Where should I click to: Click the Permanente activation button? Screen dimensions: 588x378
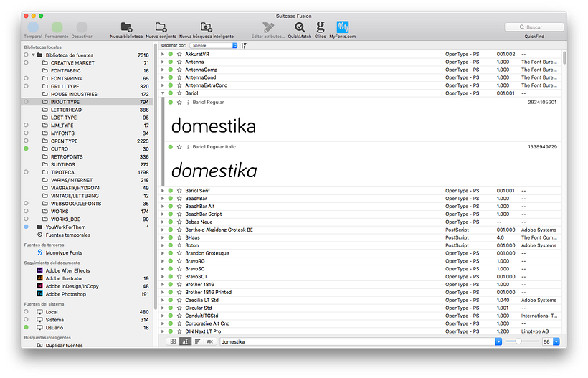(x=57, y=27)
